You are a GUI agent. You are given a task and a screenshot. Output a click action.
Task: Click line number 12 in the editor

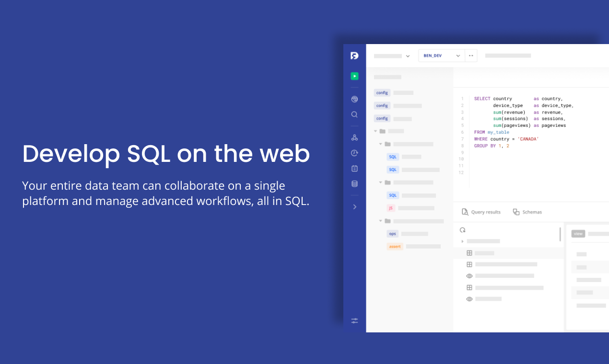click(x=461, y=172)
